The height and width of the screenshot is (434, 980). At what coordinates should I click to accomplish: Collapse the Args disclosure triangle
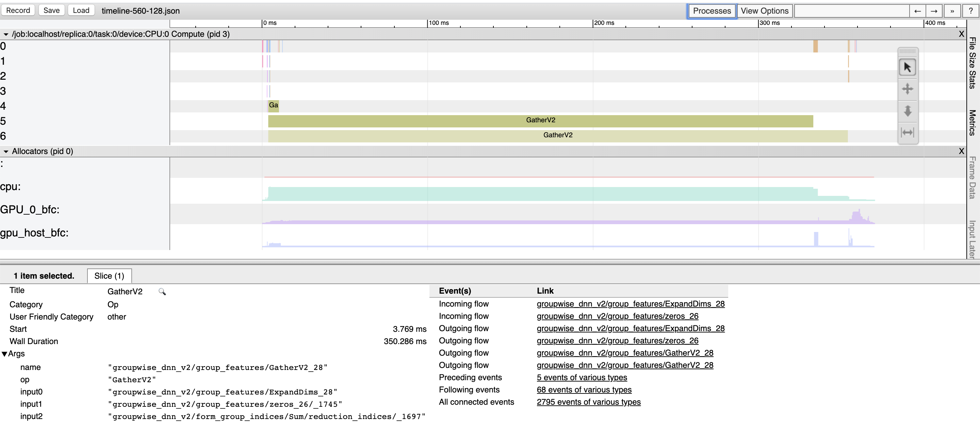pyautogui.click(x=4, y=354)
